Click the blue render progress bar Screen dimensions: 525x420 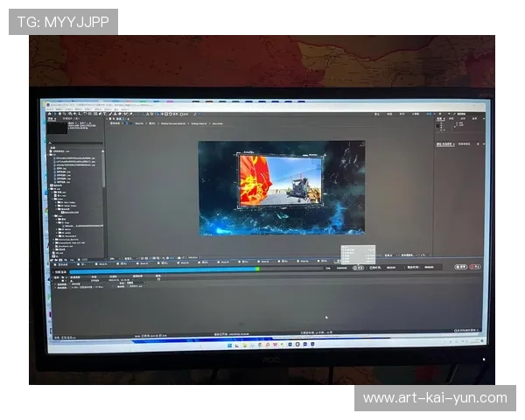(x=157, y=269)
